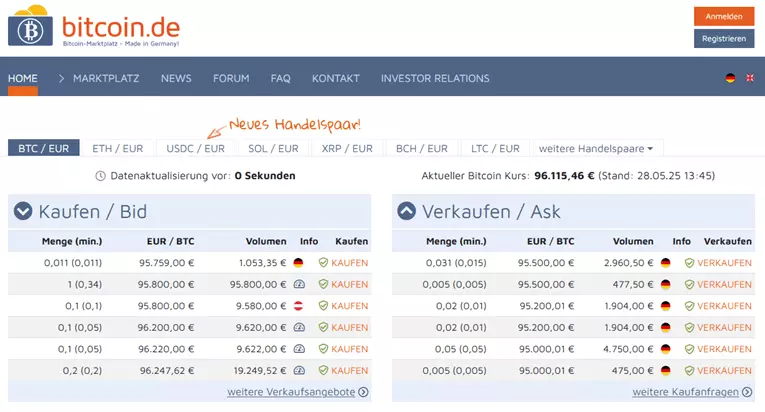This screenshot has width=765, height=412.
Task: Click the Austrian flag in the 9.580,00 € row
Action: click(299, 306)
